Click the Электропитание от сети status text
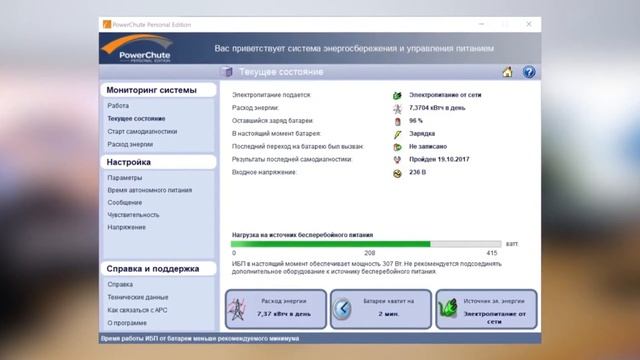The height and width of the screenshot is (360, 640). (x=445, y=95)
